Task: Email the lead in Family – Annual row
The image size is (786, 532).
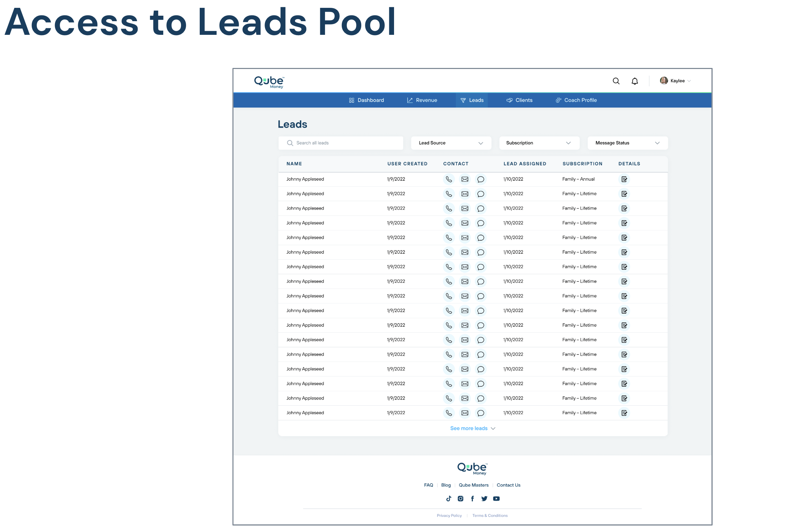Action: coord(465,179)
